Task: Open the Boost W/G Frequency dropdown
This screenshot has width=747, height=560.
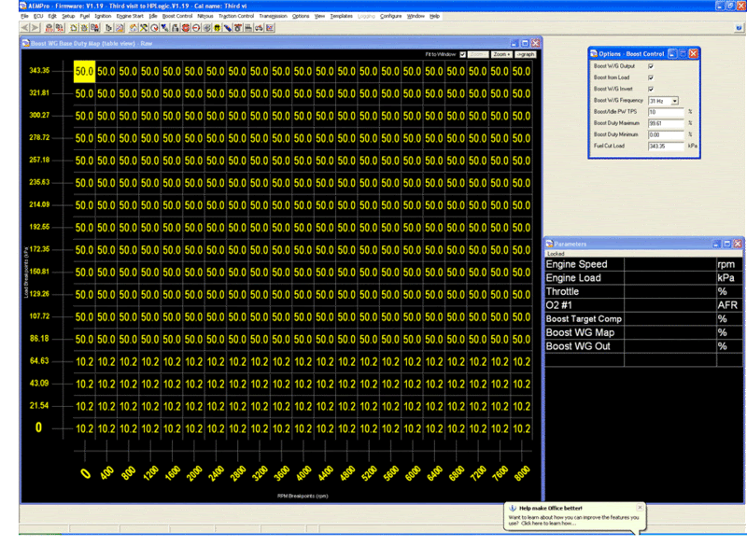Action: (x=674, y=101)
